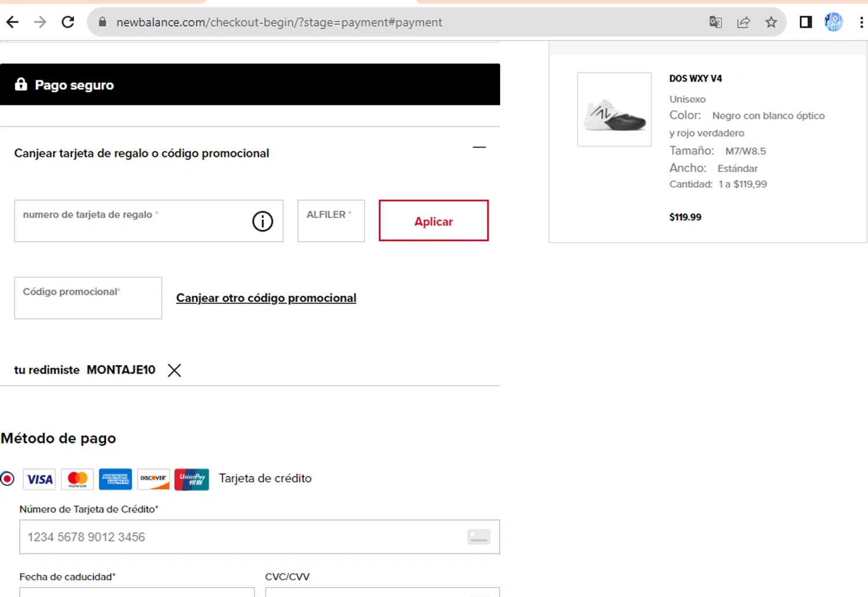View site security lock info
Viewport: 868px width, 597px height.
click(x=102, y=22)
